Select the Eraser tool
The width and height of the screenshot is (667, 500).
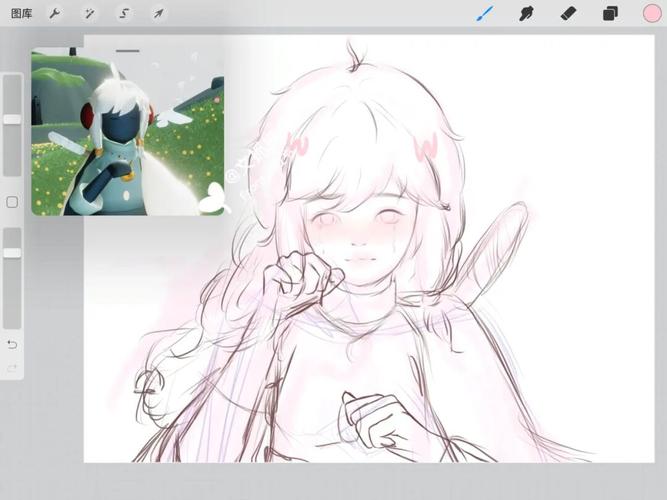coord(568,14)
